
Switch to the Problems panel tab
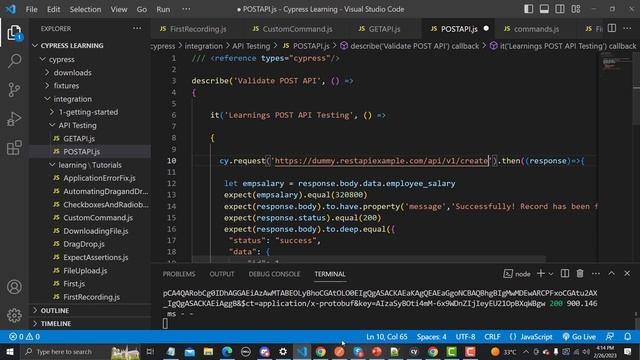pos(179,274)
